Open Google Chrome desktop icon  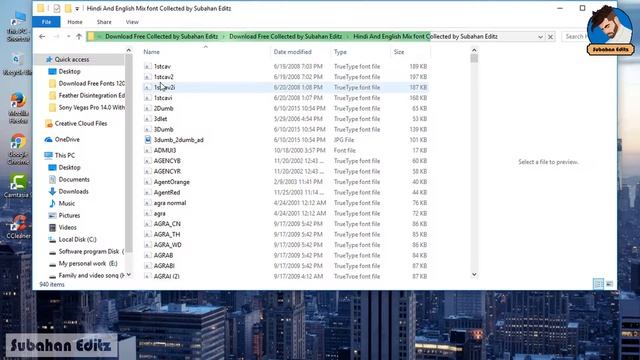coord(18,149)
